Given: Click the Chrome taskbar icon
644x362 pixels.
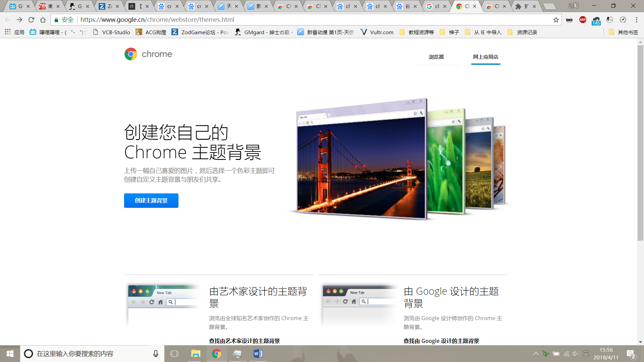Looking at the screenshot, I should click(x=216, y=354).
